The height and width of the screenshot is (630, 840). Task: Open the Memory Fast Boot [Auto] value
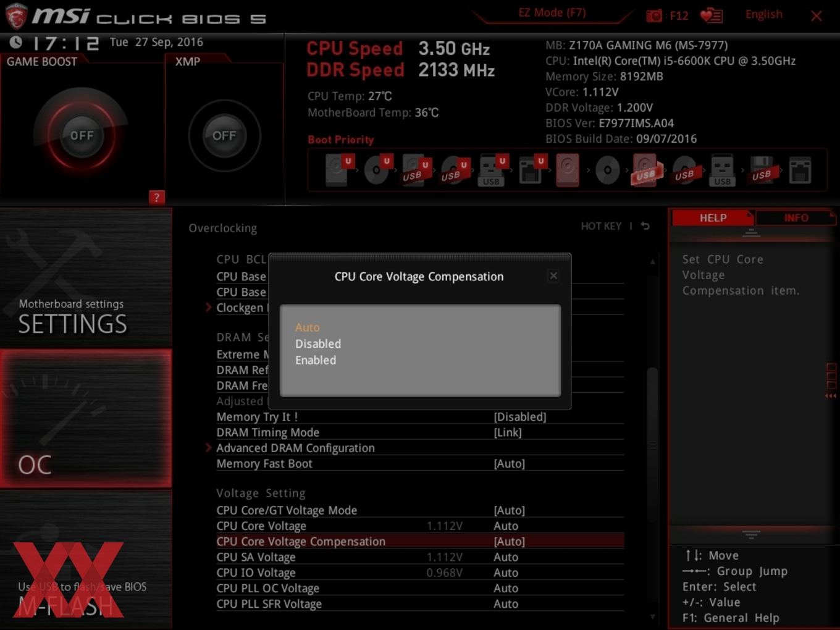point(509,463)
